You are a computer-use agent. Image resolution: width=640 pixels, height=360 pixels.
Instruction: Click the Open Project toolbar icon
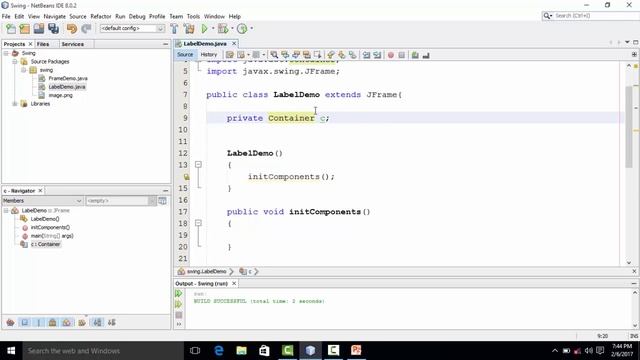click(39, 29)
